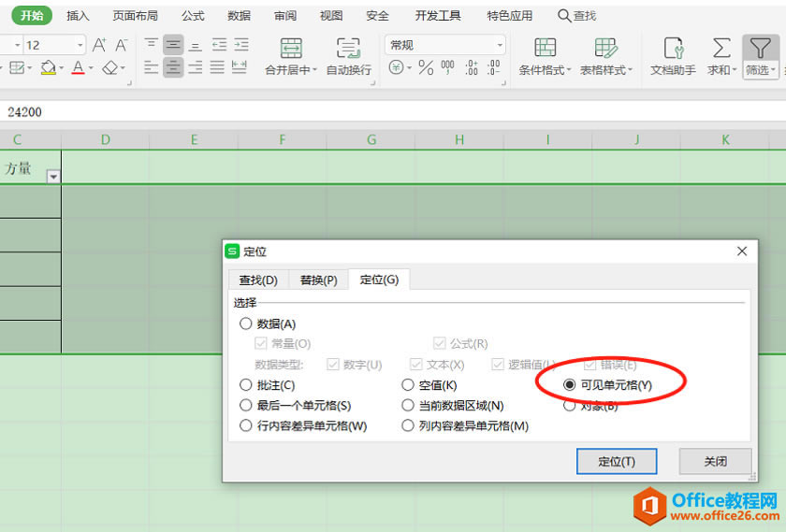Screen dimensions: 786x532
Task: Click the filter (筛选) funnel icon
Action: click(x=760, y=48)
